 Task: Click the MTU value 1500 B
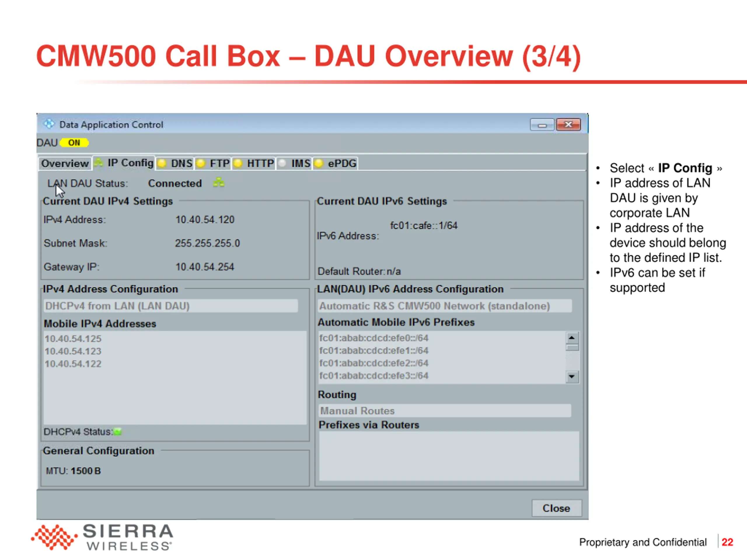86,471
